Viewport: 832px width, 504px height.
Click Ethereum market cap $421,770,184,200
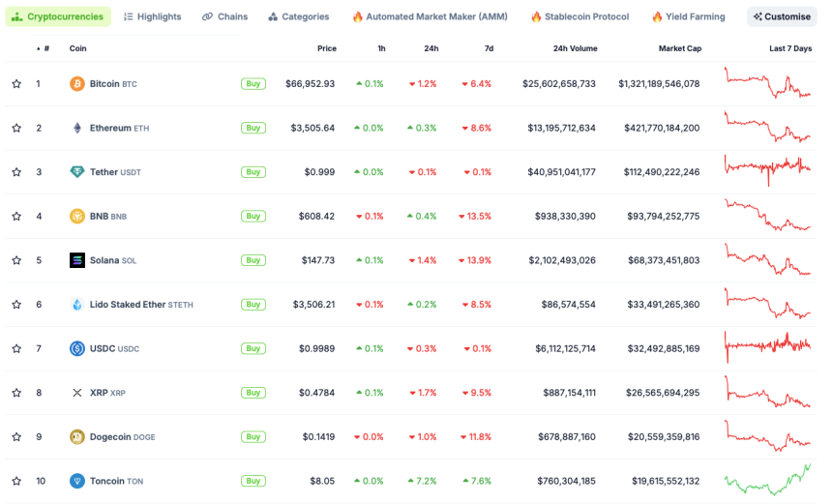tap(662, 128)
